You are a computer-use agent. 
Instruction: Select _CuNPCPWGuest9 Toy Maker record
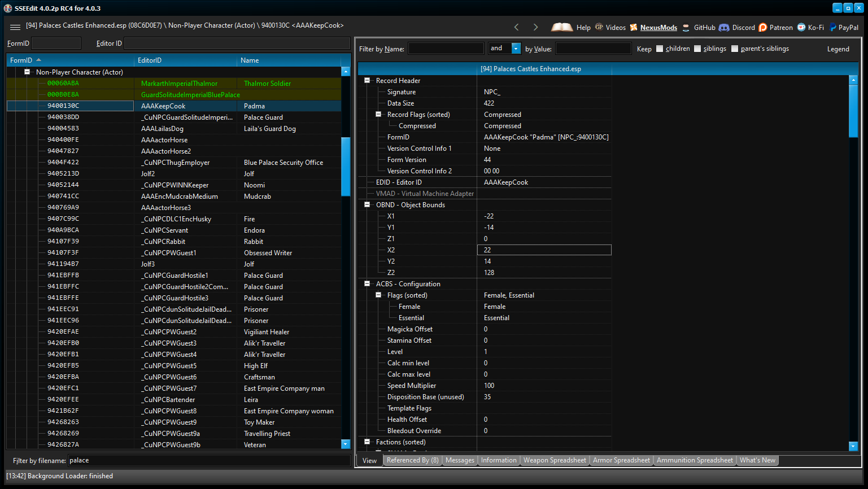(x=174, y=422)
